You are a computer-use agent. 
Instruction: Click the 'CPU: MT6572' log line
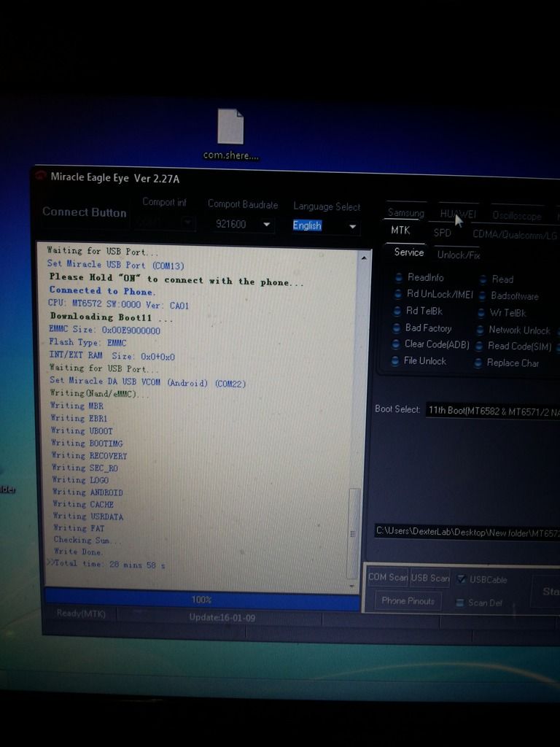tap(119, 304)
